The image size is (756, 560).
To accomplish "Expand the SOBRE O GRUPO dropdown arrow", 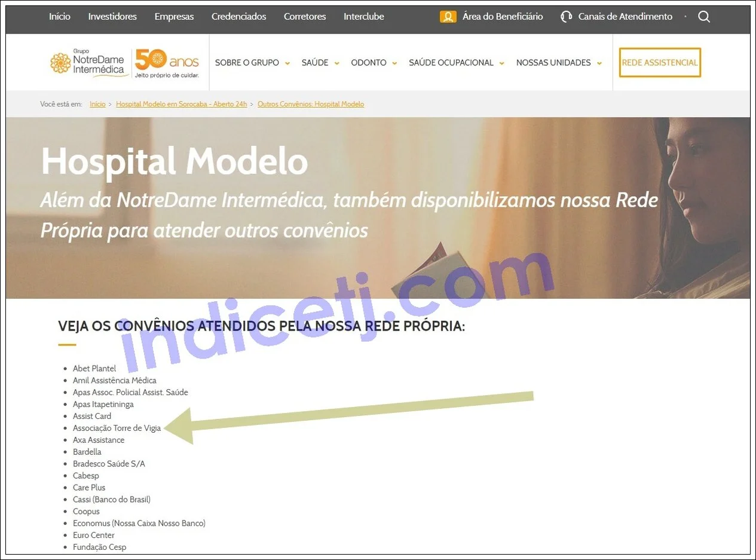I will coord(287,63).
